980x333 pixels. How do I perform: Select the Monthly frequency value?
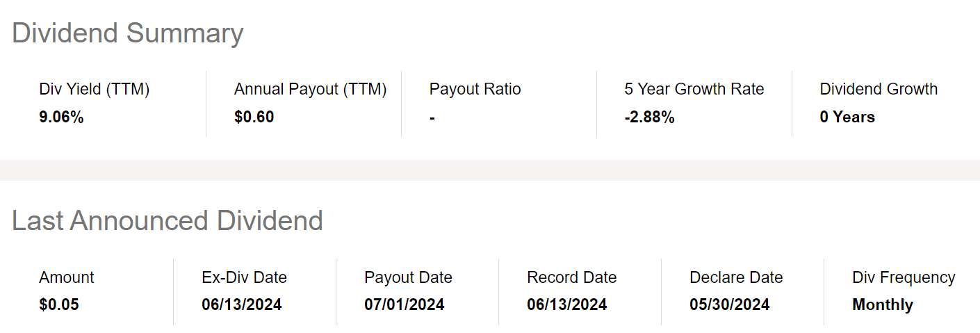(x=882, y=304)
